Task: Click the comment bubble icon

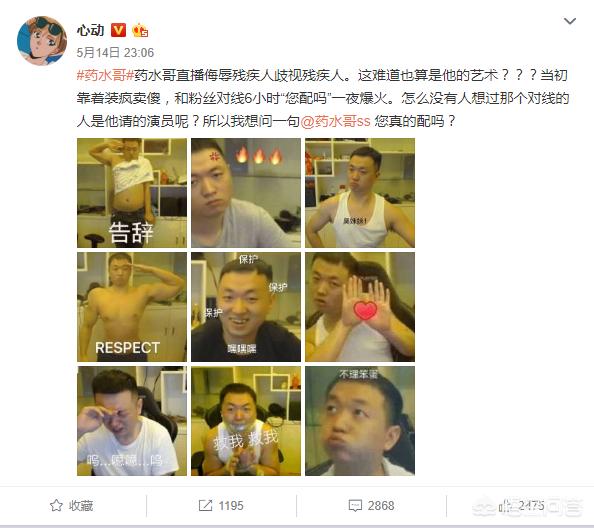Action: [x=355, y=506]
